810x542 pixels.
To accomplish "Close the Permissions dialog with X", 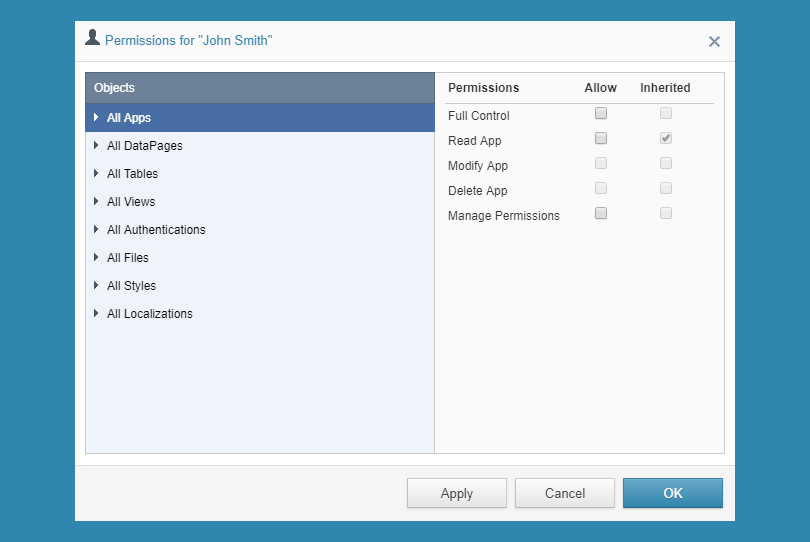I will point(714,41).
